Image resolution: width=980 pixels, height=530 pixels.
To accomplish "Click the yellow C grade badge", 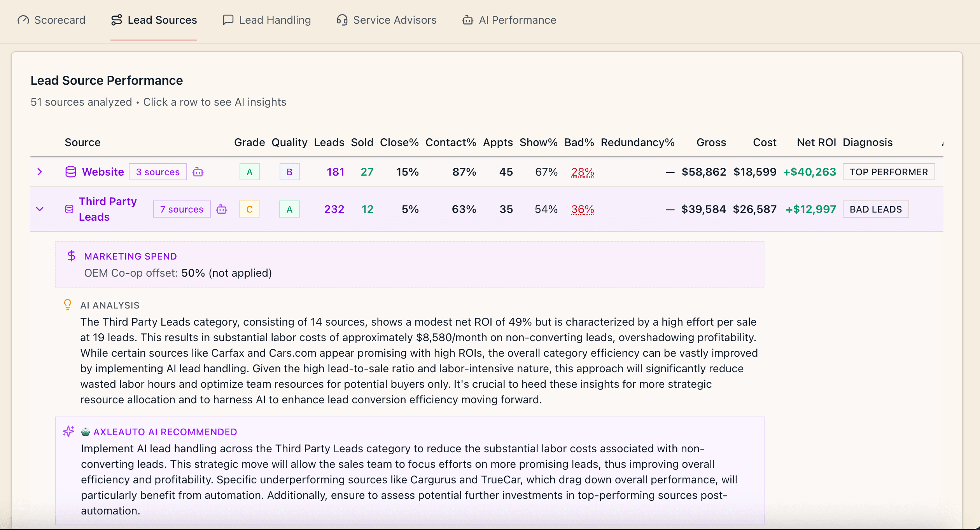I will pyautogui.click(x=249, y=209).
